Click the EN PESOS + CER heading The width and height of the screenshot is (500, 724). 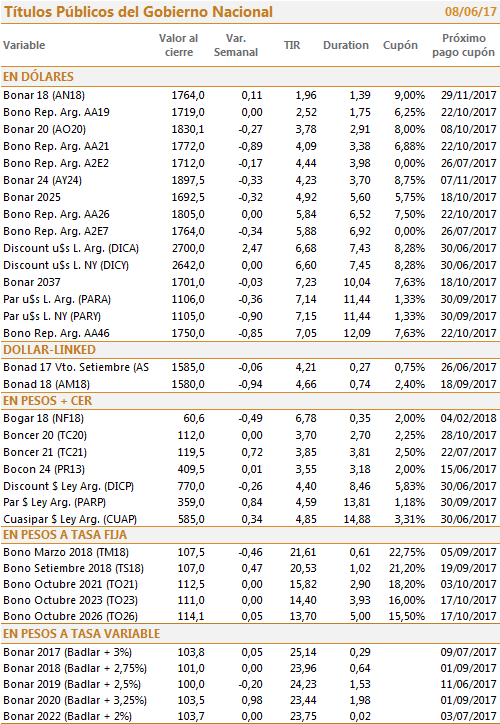(x=48, y=401)
